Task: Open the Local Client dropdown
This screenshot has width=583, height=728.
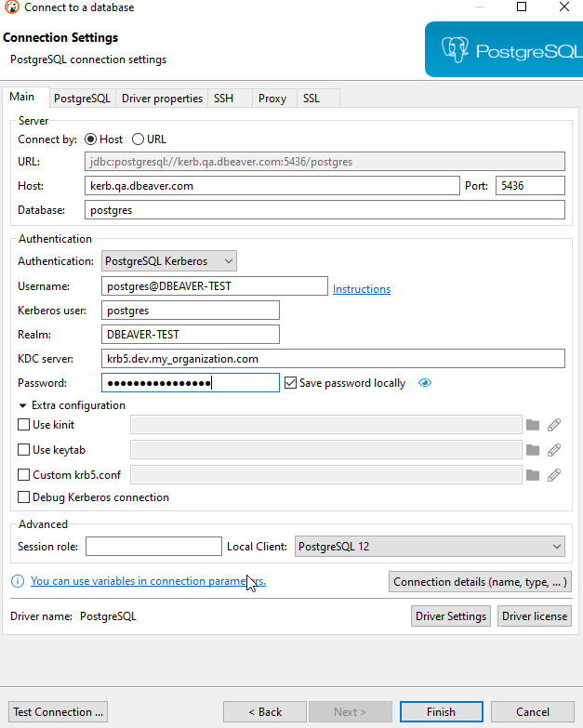Action: [430, 547]
